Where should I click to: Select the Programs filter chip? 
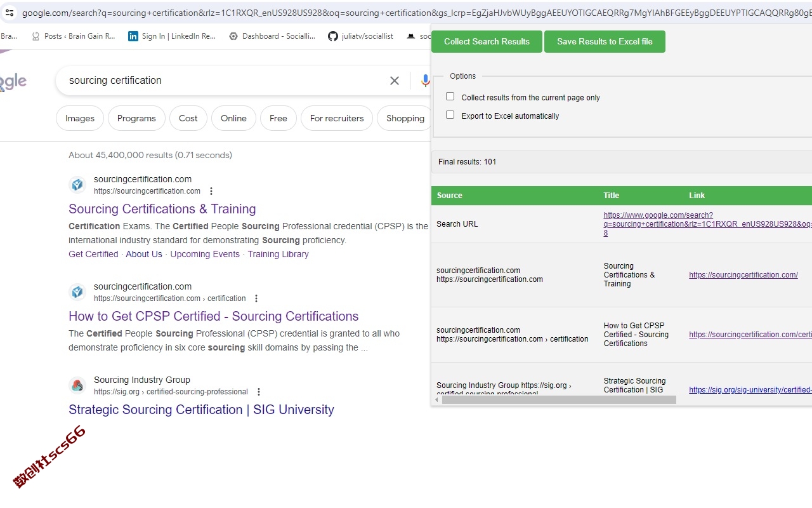point(136,118)
